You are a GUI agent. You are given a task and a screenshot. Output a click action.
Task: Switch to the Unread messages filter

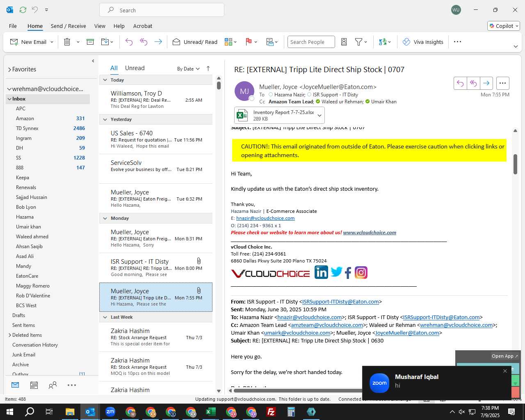(x=135, y=68)
